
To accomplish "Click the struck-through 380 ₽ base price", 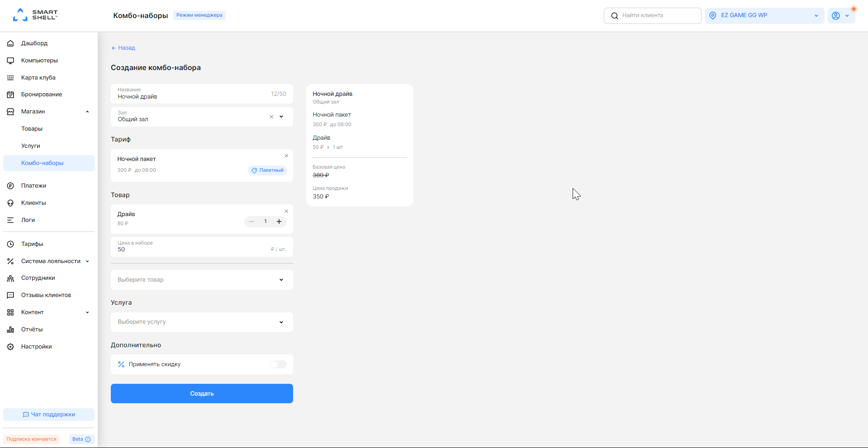I will point(321,175).
